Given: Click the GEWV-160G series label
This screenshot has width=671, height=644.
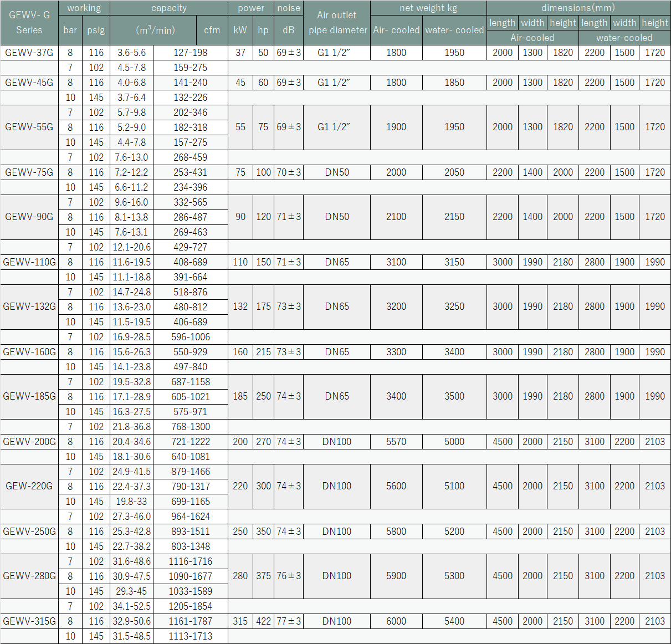Looking at the screenshot, I should click(29, 352).
